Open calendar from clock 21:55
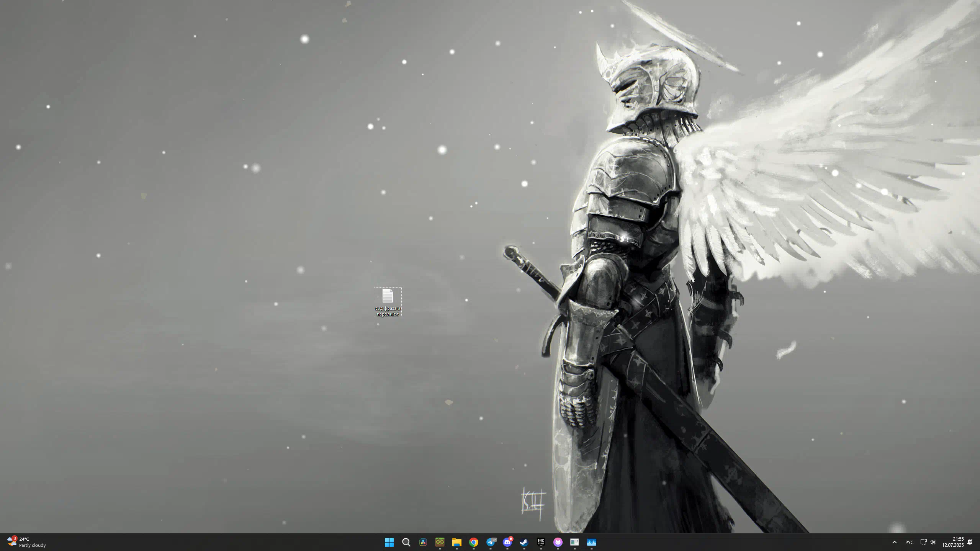Viewport: 980px width, 551px height. click(953, 542)
